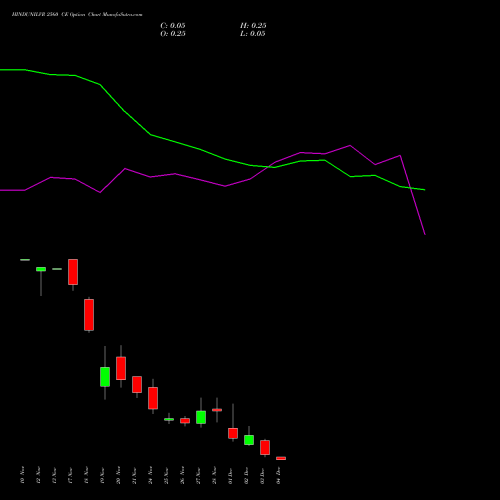This screenshot has height=500, width=500.
Task: Select the small red candlestick above 04 Dec
Action: [281, 458]
